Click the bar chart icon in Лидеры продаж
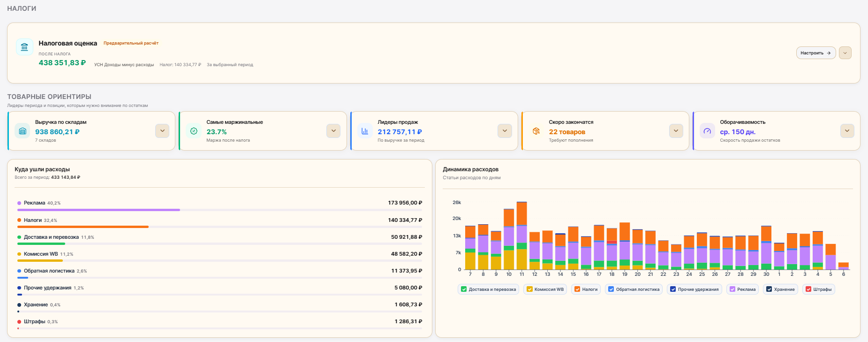The width and height of the screenshot is (868, 342). (365, 131)
